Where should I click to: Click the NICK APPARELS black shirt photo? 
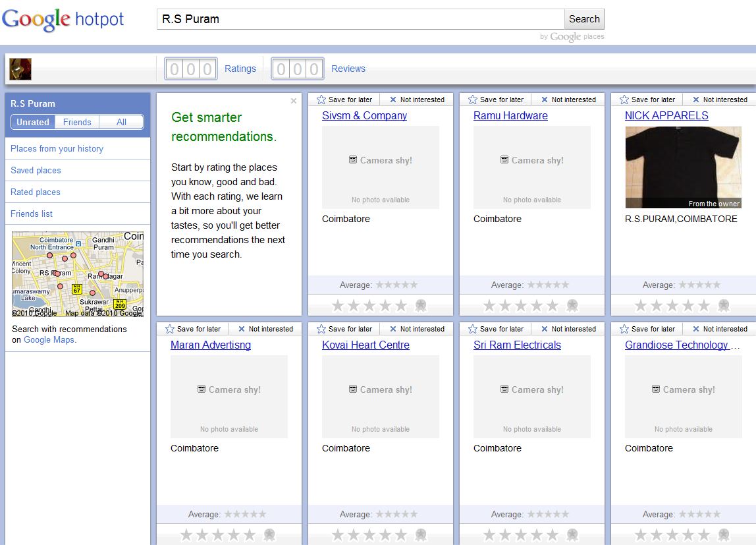click(683, 167)
